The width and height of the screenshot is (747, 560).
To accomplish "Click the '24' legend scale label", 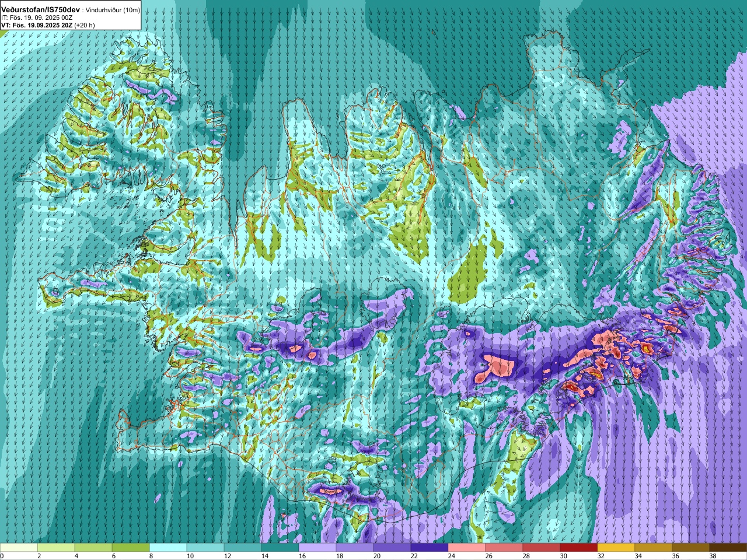I will tap(452, 556).
